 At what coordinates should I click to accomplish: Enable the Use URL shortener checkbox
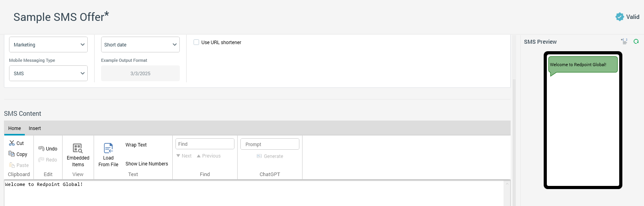pos(196,42)
